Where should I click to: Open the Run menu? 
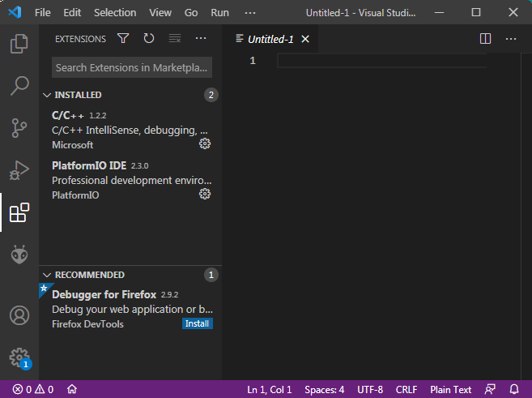[220, 13]
